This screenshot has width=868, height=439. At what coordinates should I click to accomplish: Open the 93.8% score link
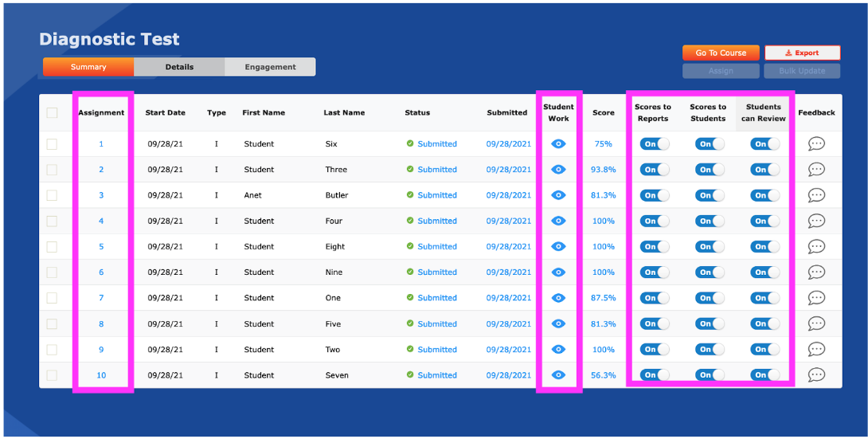(x=604, y=170)
